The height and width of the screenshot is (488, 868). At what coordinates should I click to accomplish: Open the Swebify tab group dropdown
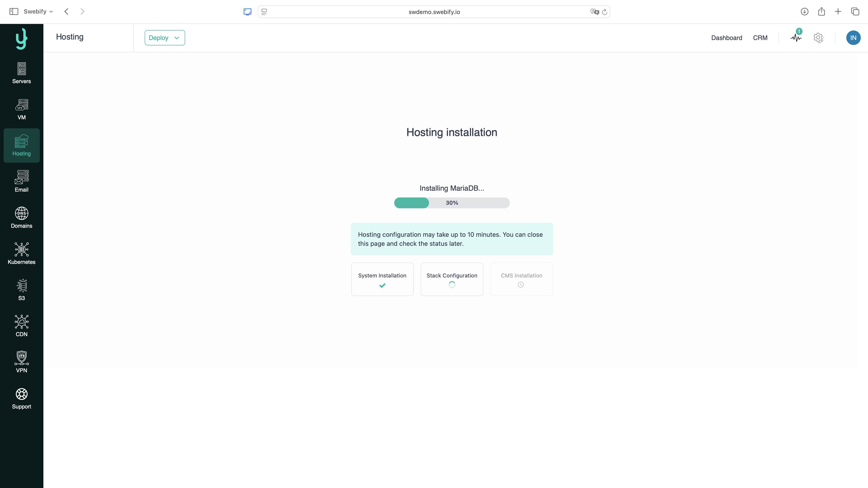(x=38, y=12)
